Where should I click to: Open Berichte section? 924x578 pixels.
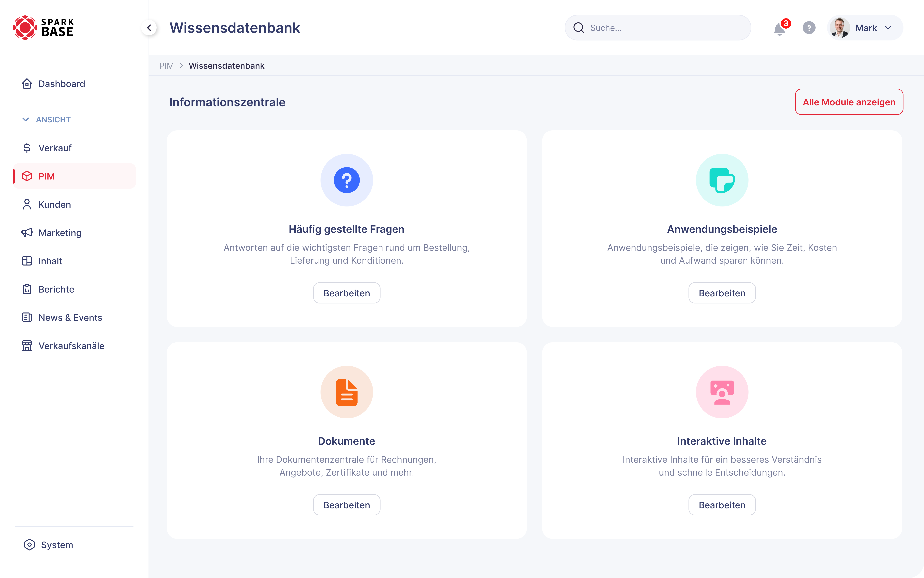[74, 289]
